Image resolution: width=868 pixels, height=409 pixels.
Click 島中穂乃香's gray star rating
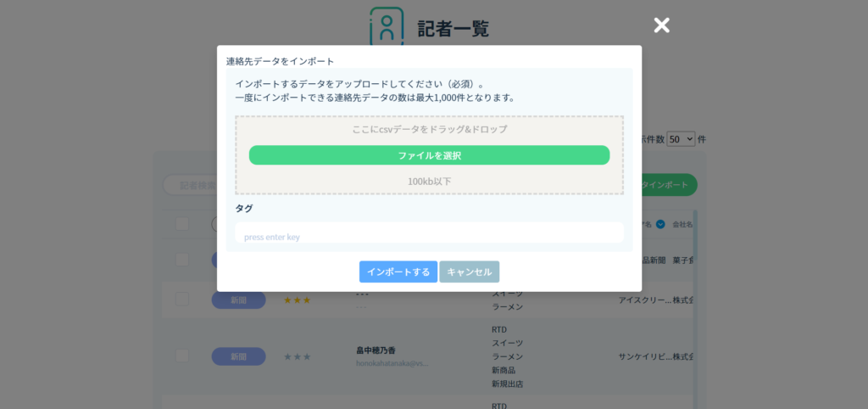pyautogui.click(x=297, y=356)
